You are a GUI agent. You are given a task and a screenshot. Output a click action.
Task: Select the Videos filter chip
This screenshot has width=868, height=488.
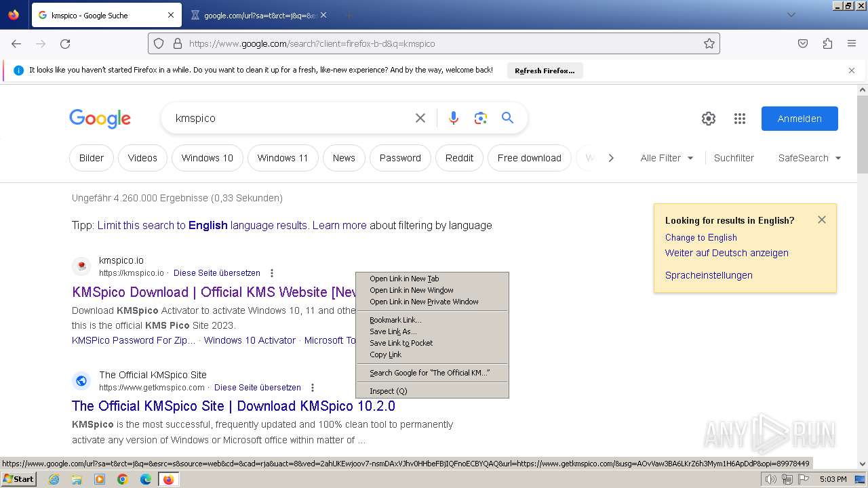tap(142, 158)
